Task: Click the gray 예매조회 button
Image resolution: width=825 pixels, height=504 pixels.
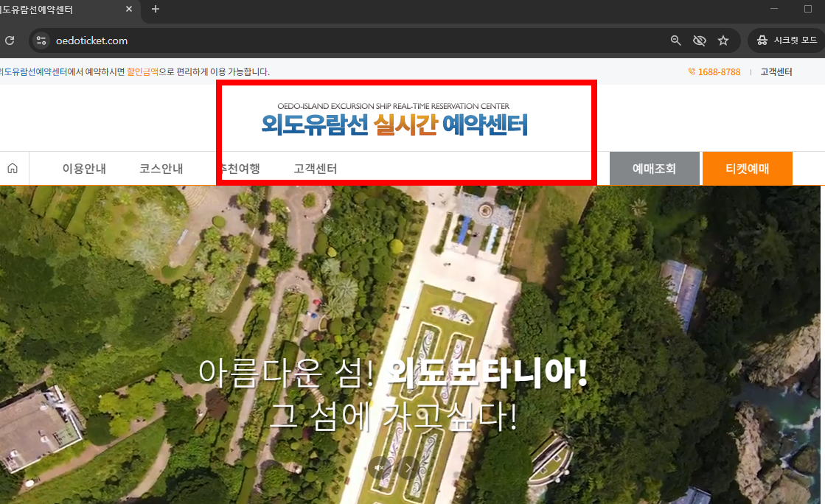Action: click(x=654, y=168)
